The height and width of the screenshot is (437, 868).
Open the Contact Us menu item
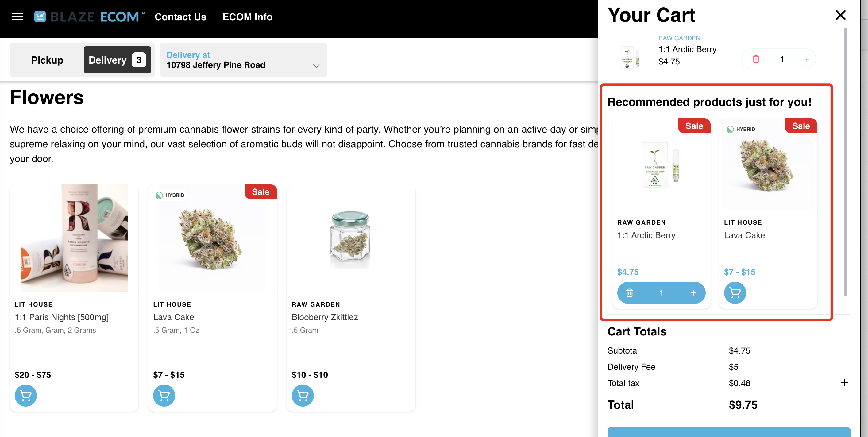point(180,17)
